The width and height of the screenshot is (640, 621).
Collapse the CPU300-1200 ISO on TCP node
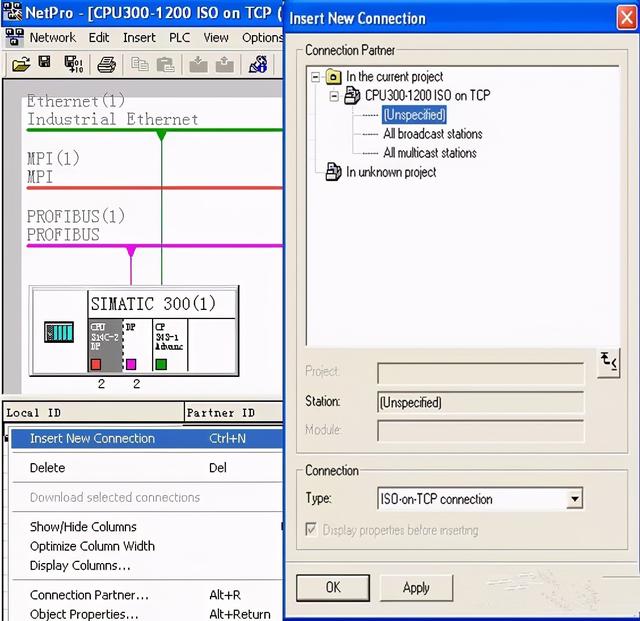click(334, 96)
